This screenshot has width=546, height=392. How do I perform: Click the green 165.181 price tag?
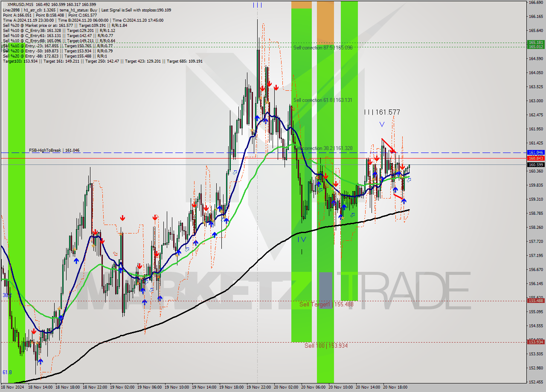click(536, 42)
